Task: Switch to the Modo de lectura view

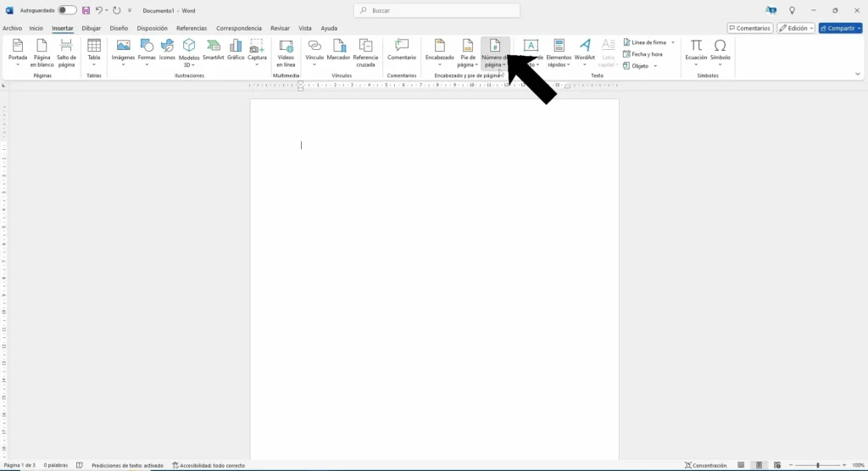Action: (x=741, y=465)
